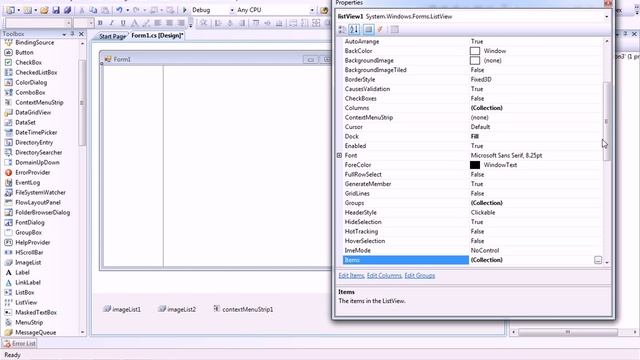Start debugging with the play icon
The height and width of the screenshot is (360, 640).
click(184, 10)
